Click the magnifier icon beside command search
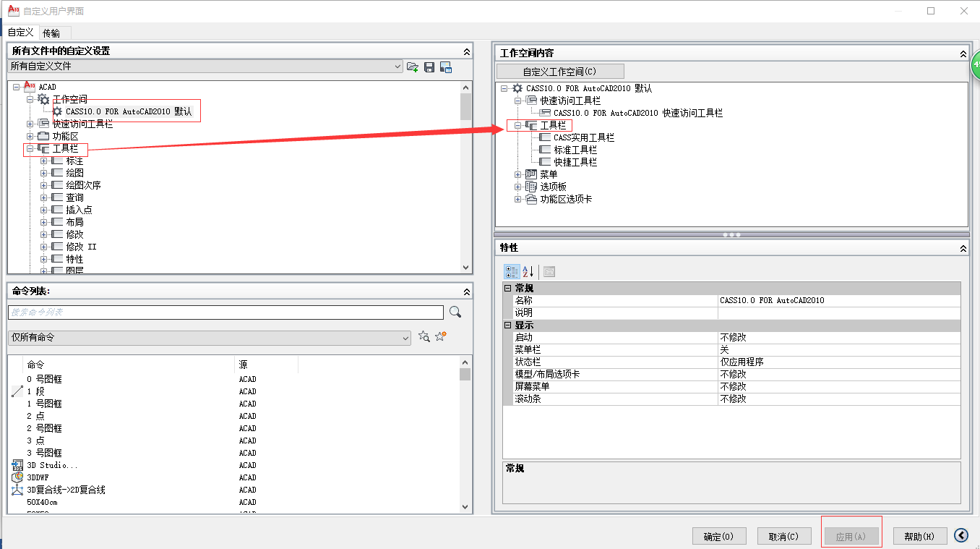This screenshot has height=549, width=980. tap(455, 312)
